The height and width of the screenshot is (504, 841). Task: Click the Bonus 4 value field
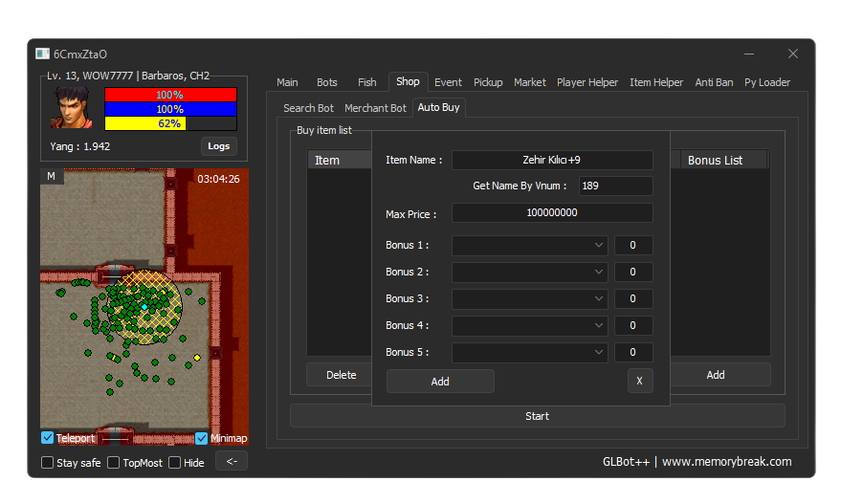(633, 325)
